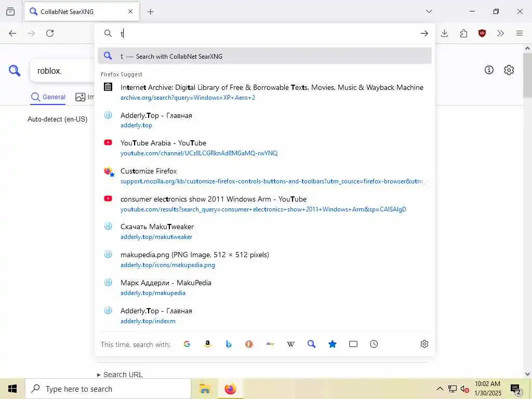532x399 pixels.
Task: Search this time with Amazon
Action: 208,344
